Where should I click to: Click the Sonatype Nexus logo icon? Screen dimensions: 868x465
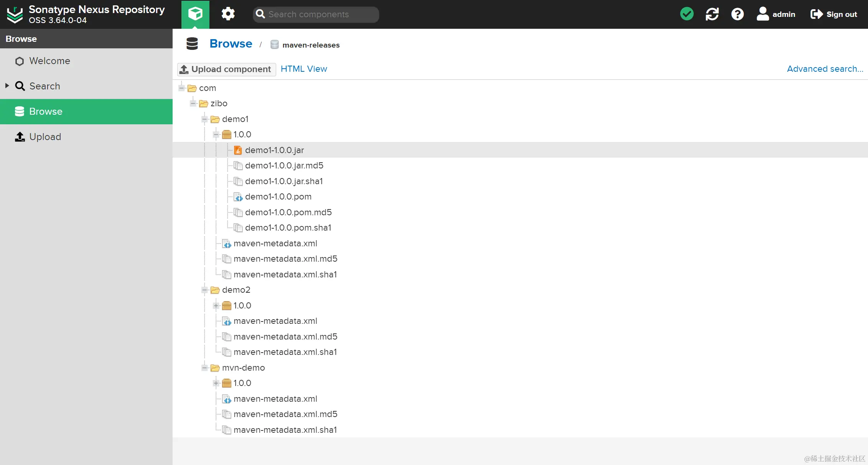point(15,15)
